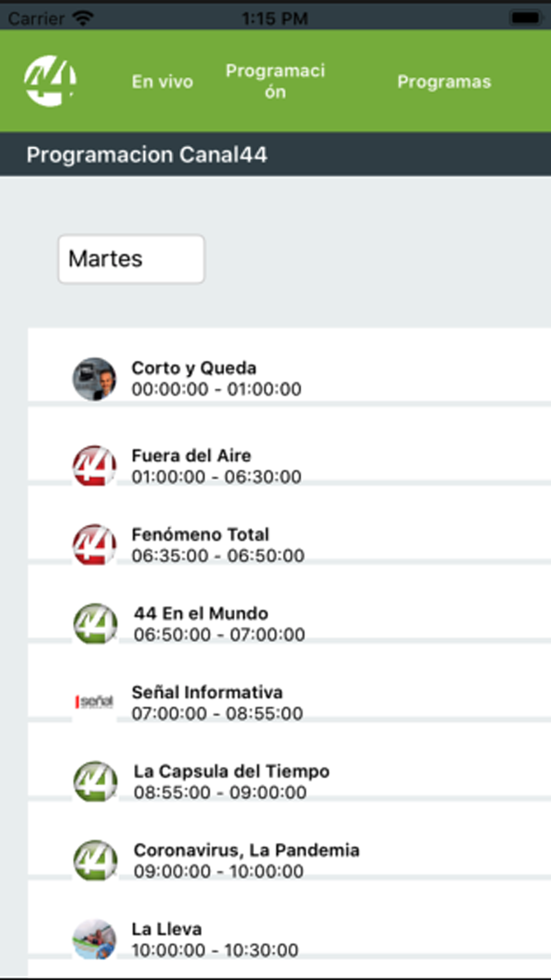Open Coronavirus, La Pandemia program title

pos(246,850)
